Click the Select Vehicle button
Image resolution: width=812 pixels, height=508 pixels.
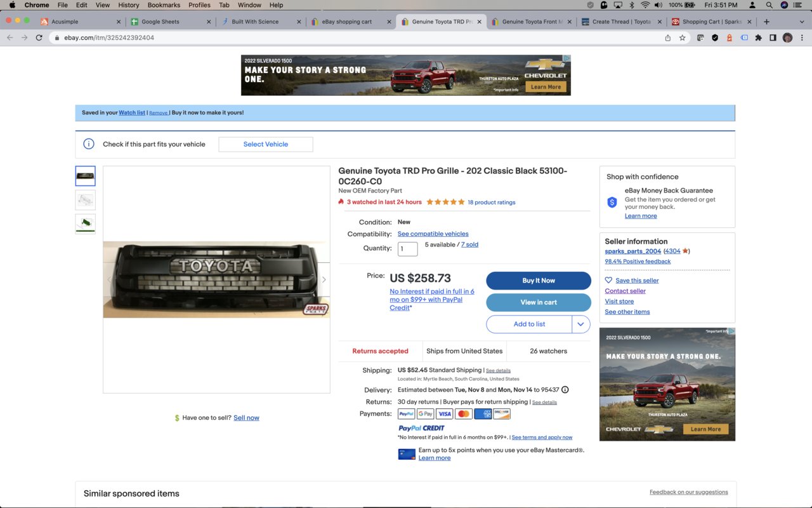coord(266,144)
